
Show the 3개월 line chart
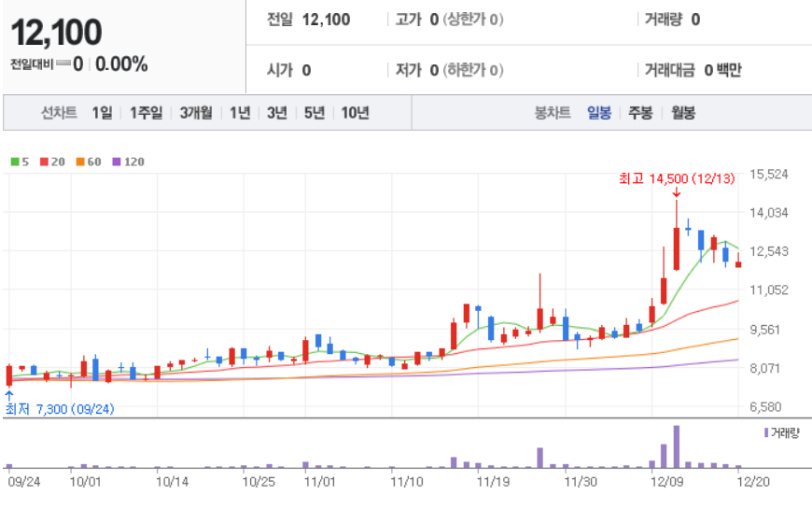(x=196, y=112)
